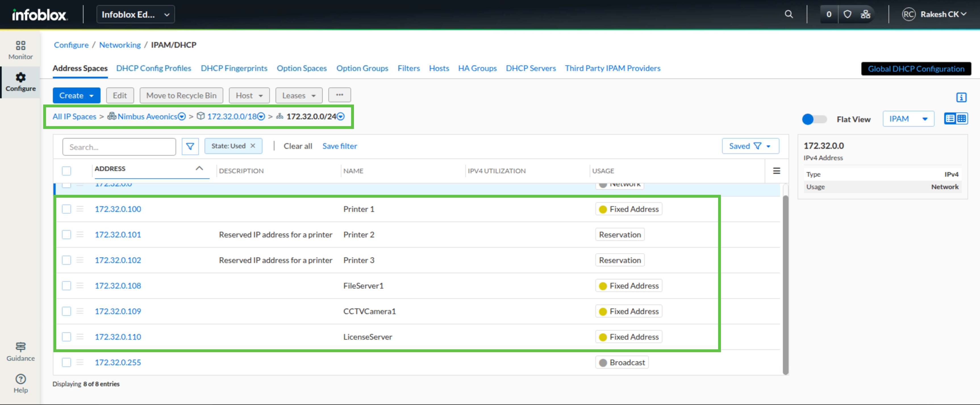Switch to grid view layout icon

(962, 119)
